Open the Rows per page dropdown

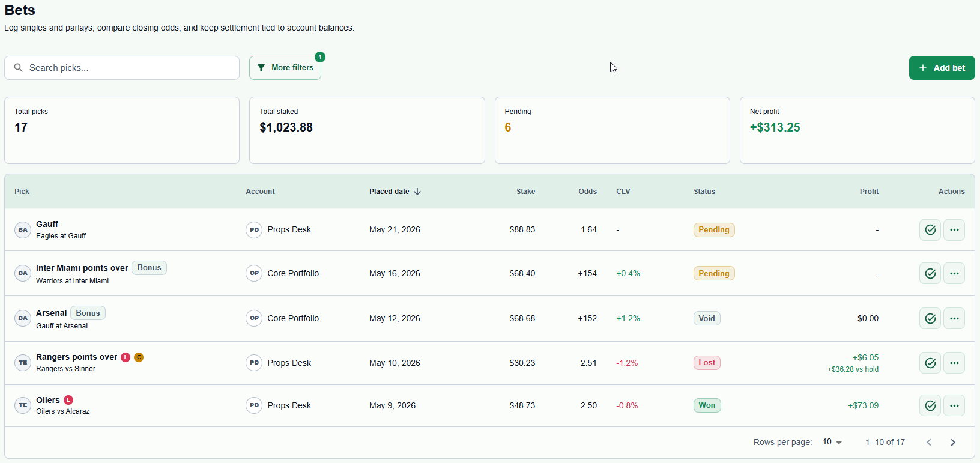(x=832, y=442)
